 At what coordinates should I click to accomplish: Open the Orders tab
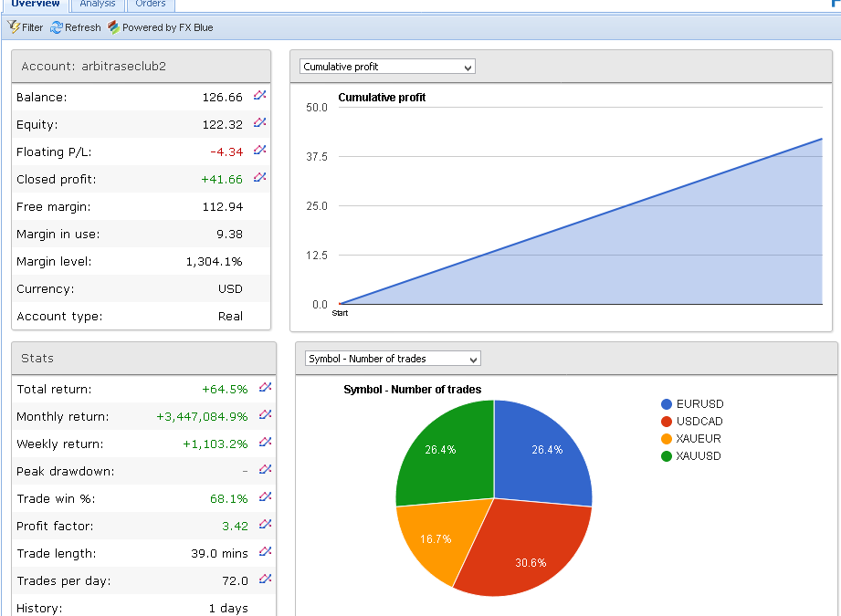point(151,5)
